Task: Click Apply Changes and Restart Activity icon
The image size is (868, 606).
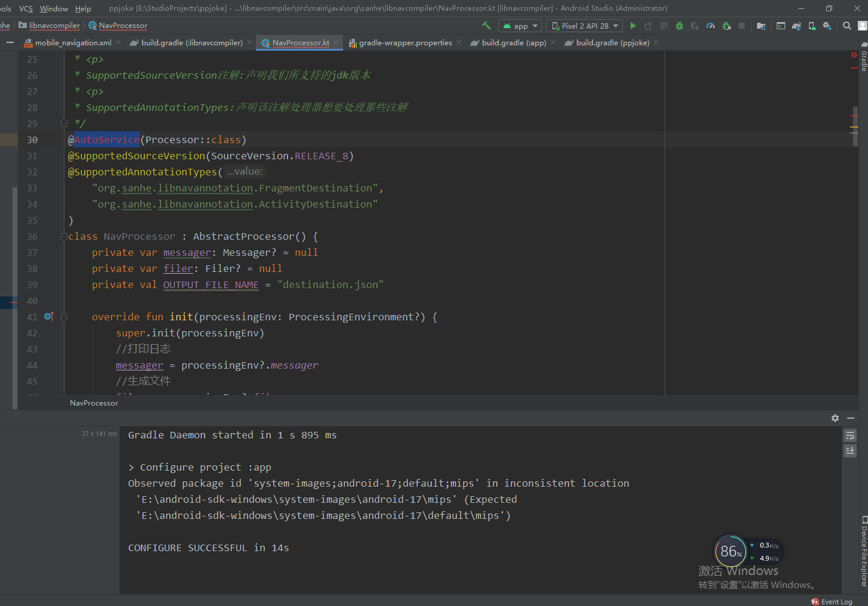Action: [648, 26]
